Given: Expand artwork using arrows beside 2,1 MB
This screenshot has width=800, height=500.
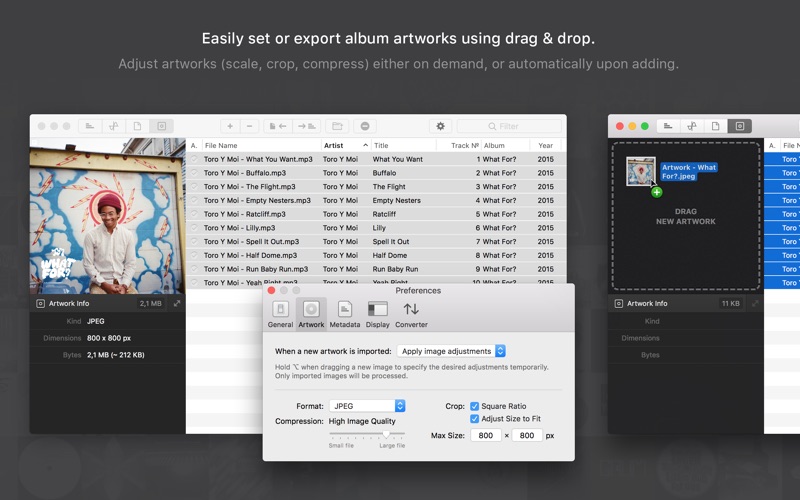Looking at the screenshot, I should [x=177, y=303].
